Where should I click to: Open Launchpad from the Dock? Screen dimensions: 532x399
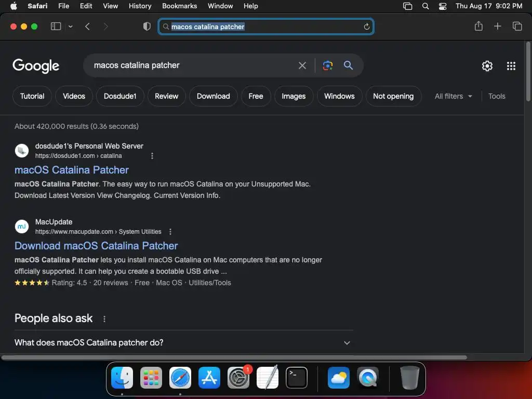pyautogui.click(x=151, y=378)
